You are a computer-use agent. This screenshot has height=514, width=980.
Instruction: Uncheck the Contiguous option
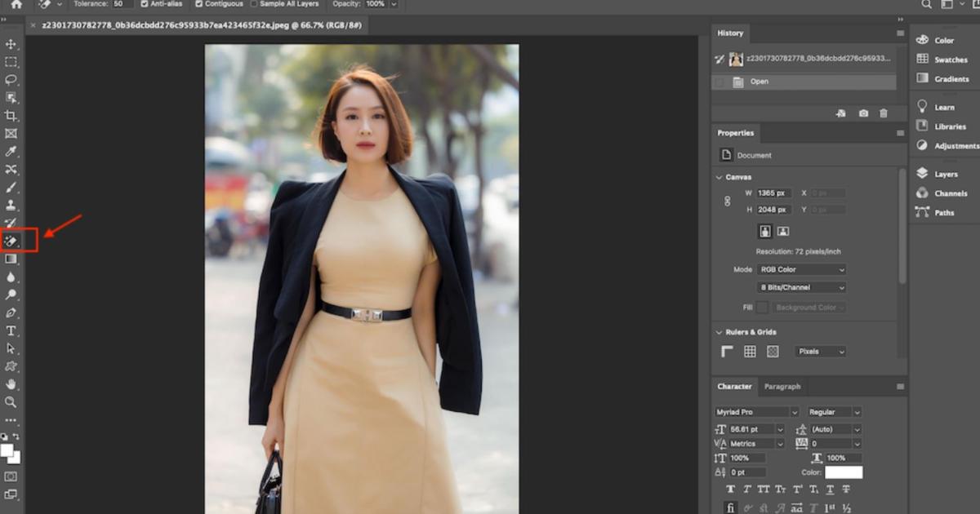(x=200, y=4)
